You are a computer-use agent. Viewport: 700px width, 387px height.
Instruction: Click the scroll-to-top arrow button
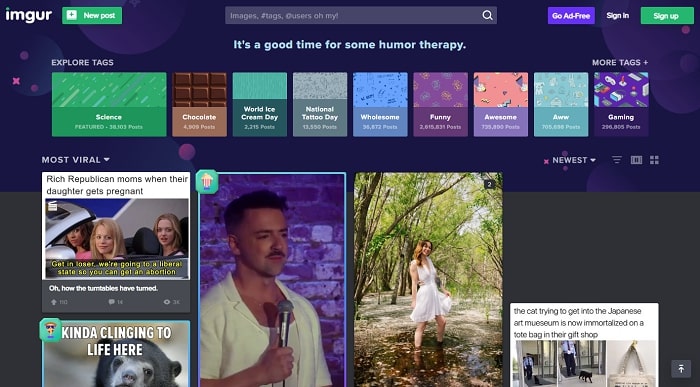tap(681, 369)
